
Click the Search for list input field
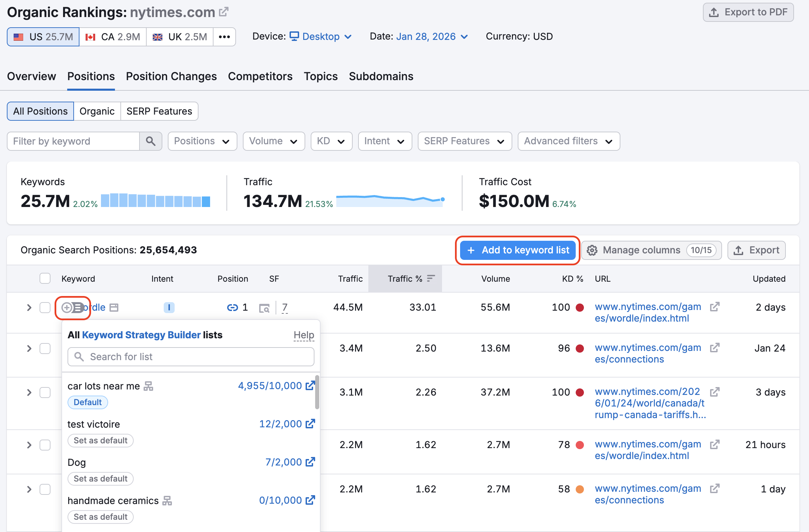(x=191, y=357)
